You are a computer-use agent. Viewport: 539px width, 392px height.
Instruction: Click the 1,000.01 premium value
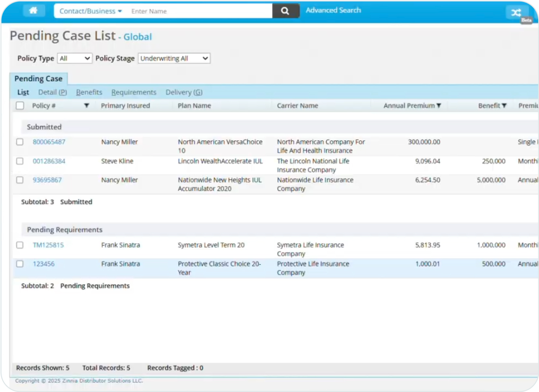click(x=428, y=264)
